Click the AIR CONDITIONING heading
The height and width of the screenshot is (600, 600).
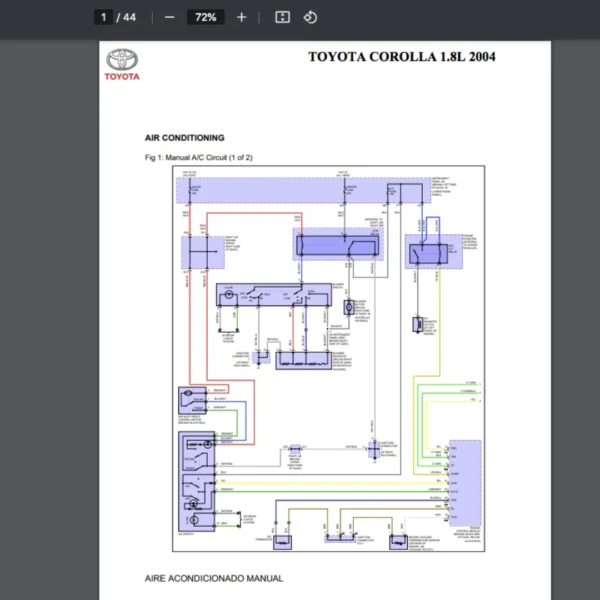pos(184,138)
